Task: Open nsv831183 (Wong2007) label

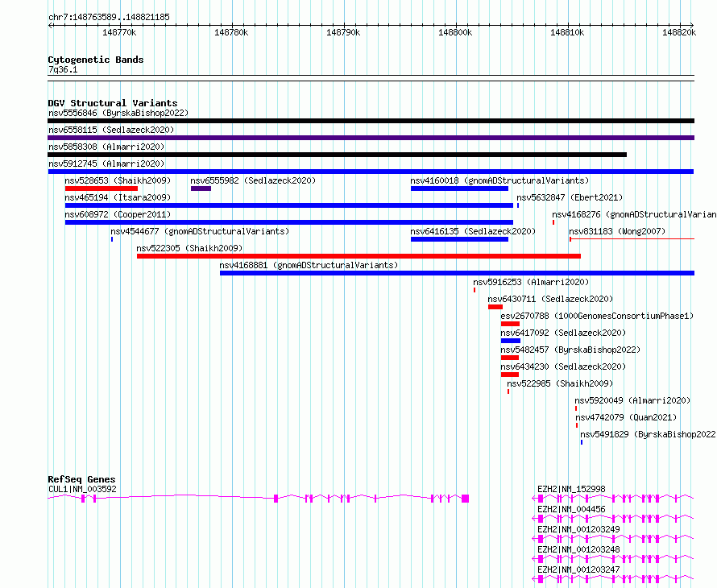Action: (617, 231)
